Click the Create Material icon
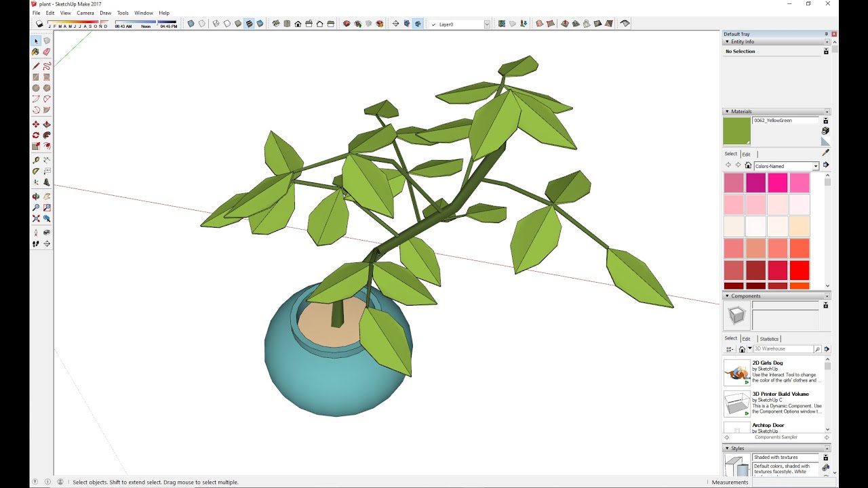 (825, 131)
